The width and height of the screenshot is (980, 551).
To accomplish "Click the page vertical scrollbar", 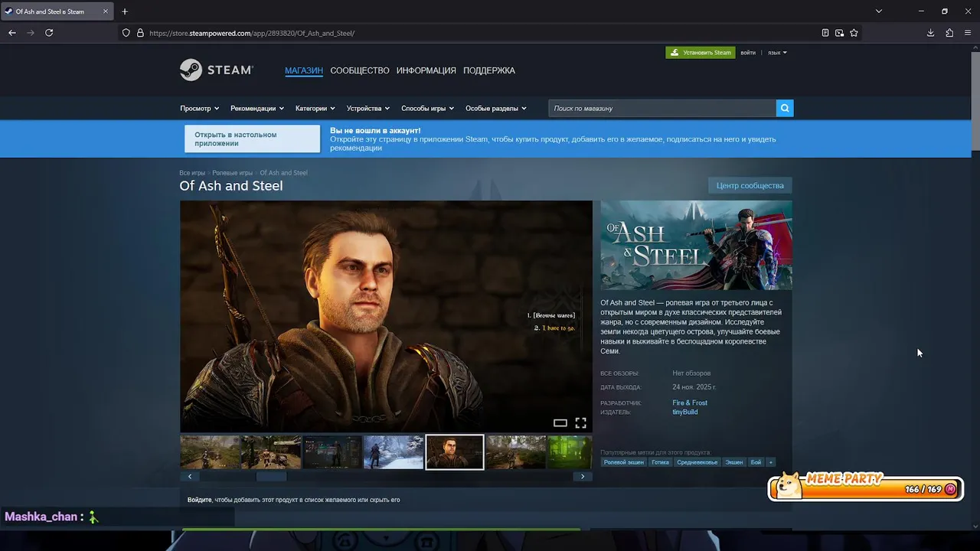I will point(975,99).
